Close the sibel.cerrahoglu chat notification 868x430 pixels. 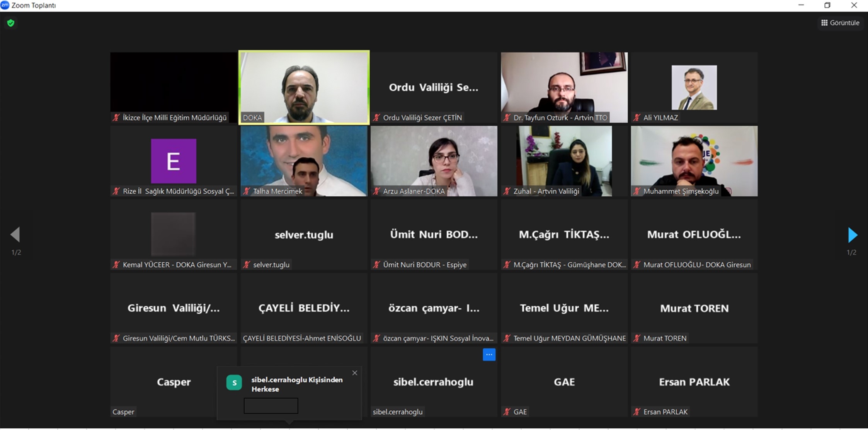355,373
